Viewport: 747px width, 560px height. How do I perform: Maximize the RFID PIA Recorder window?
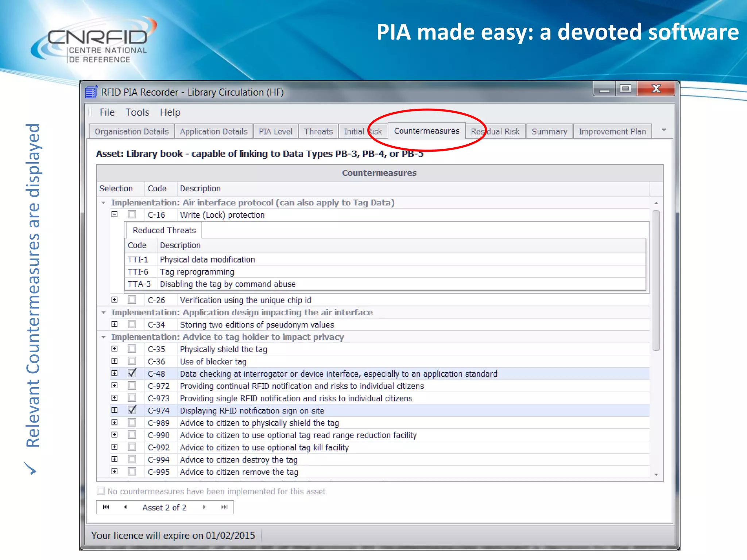pos(626,89)
